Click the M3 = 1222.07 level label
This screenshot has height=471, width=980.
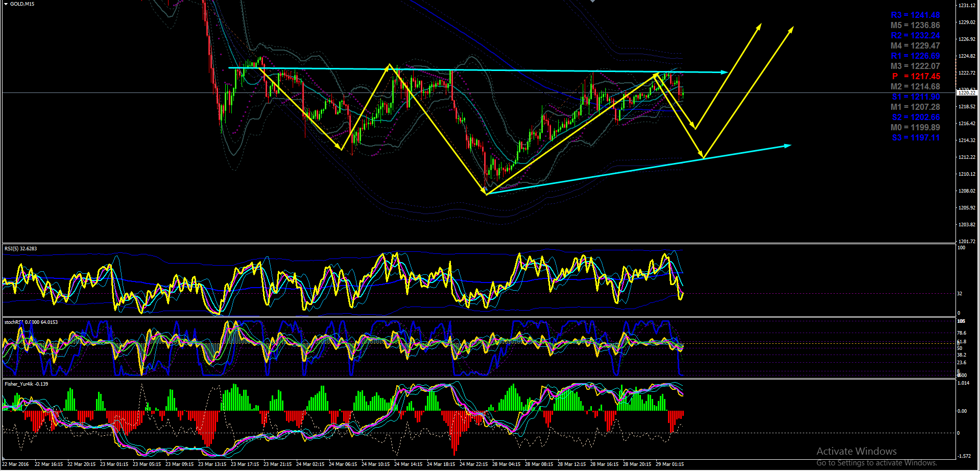(x=915, y=66)
